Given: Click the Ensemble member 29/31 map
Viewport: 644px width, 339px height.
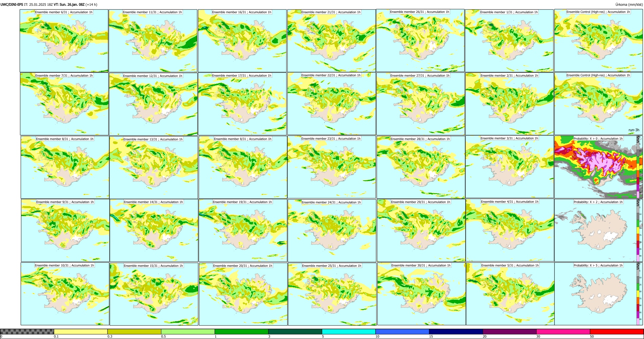Looking at the screenshot, I should pos(421,231).
